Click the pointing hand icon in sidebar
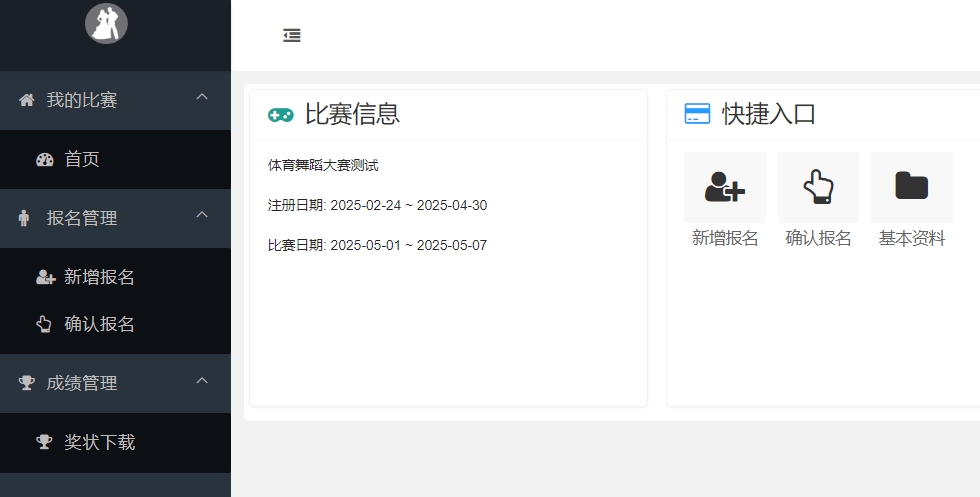This screenshot has width=980, height=497. 44,324
